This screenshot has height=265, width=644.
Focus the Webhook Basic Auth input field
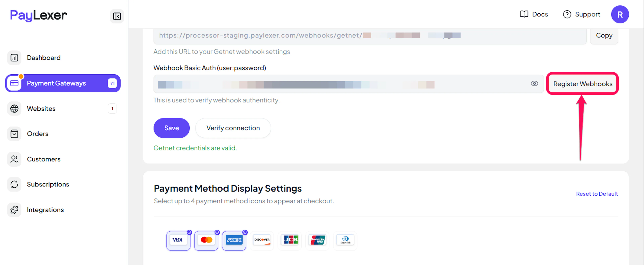point(348,84)
